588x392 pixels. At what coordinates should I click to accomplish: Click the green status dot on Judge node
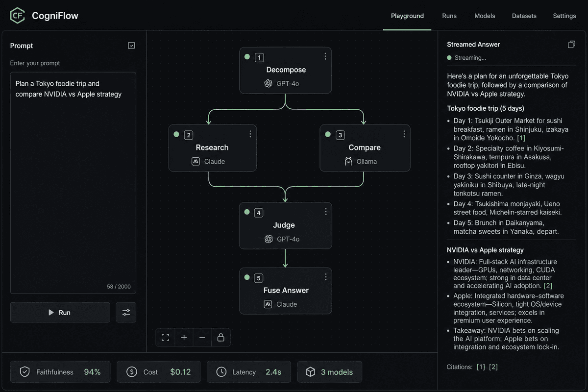[247, 212]
